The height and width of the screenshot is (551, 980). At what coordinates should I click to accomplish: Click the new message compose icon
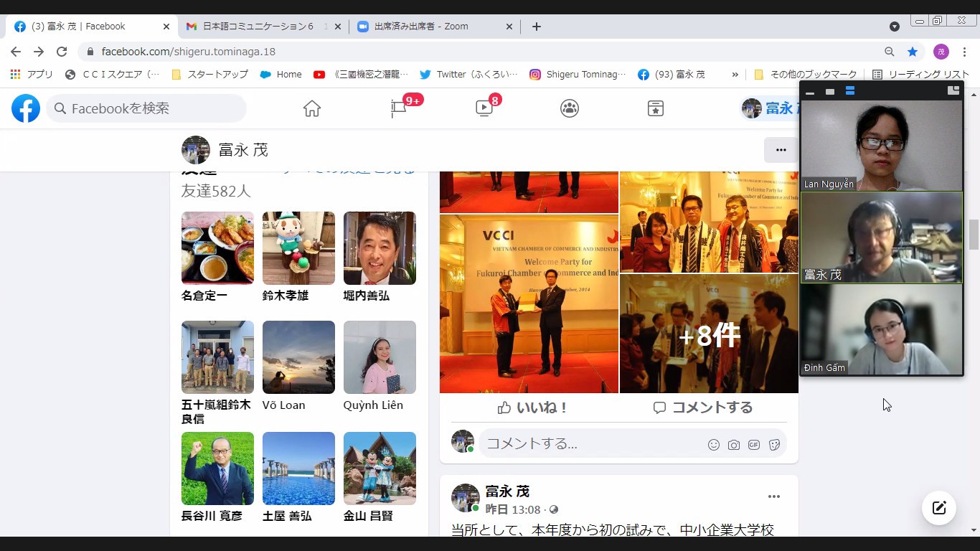(939, 508)
